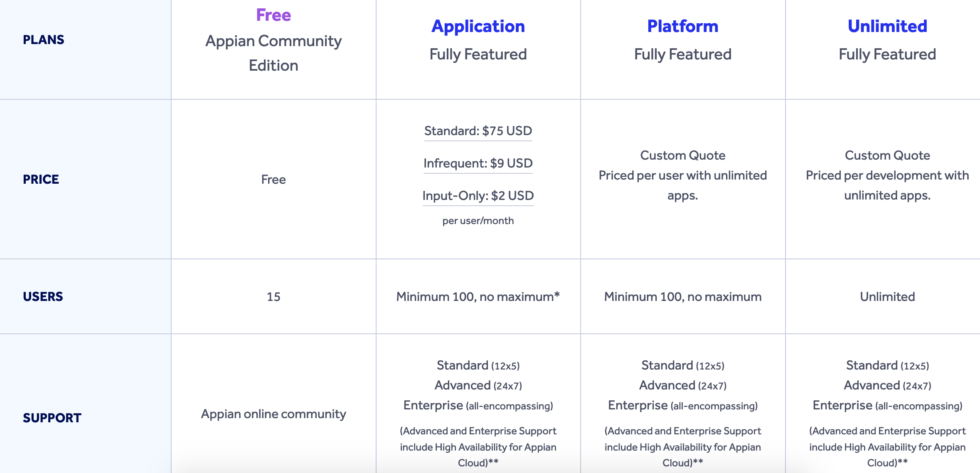The height and width of the screenshot is (473, 980).
Task: Select the 15 users cell
Action: coord(273,297)
